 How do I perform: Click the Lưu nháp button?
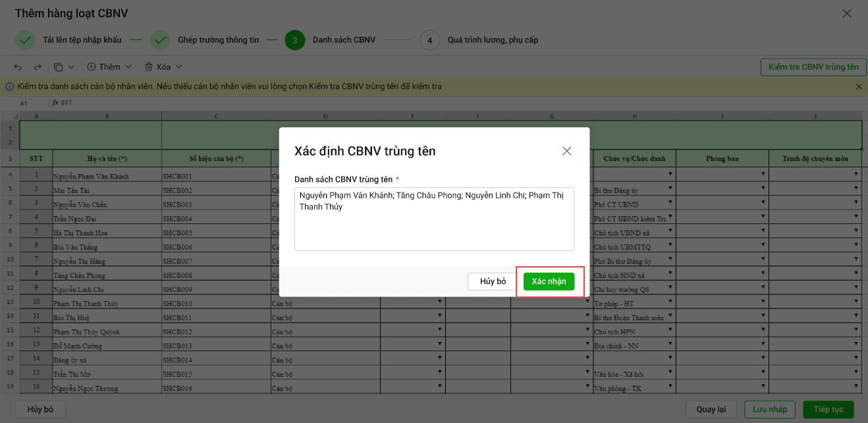(x=769, y=409)
